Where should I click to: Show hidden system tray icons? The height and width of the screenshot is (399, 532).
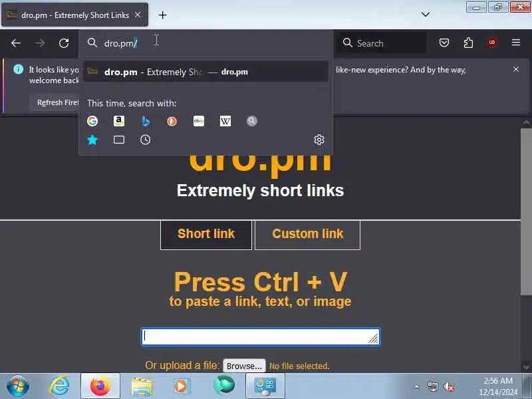click(x=417, y=386)
